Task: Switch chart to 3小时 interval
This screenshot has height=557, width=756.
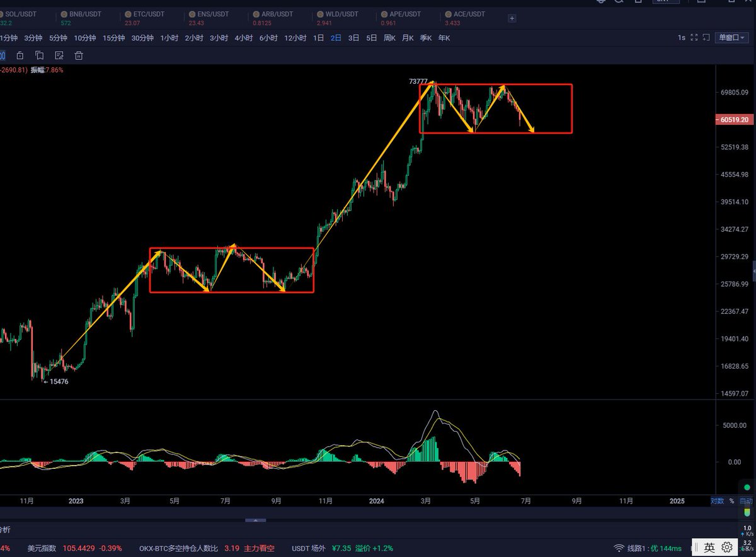Action: [x=219, y=38]
